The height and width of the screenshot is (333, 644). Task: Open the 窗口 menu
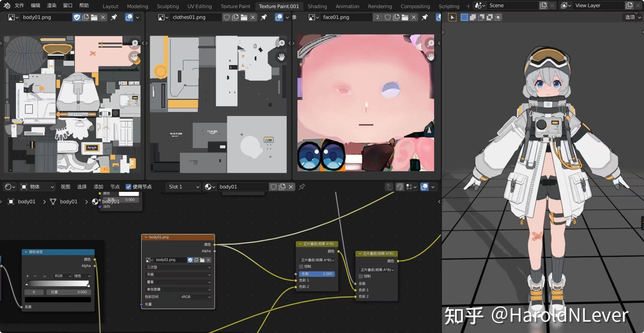click(68, 5)
